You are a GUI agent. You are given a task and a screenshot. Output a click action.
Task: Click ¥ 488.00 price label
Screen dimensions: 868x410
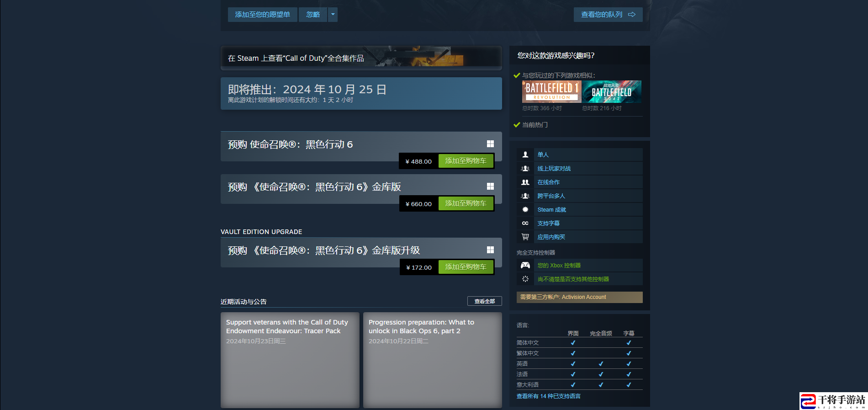[418, 161]
